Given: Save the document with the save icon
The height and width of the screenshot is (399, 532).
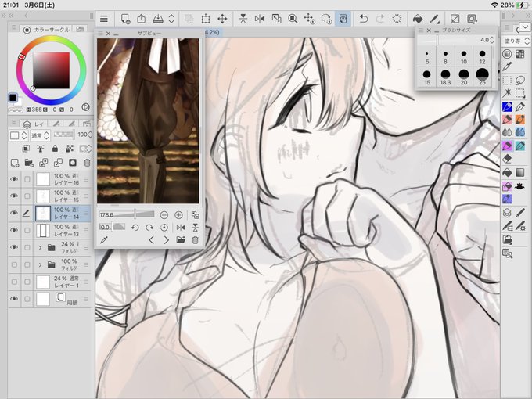Looking at the screenshot, I should [x=158, y=19].
